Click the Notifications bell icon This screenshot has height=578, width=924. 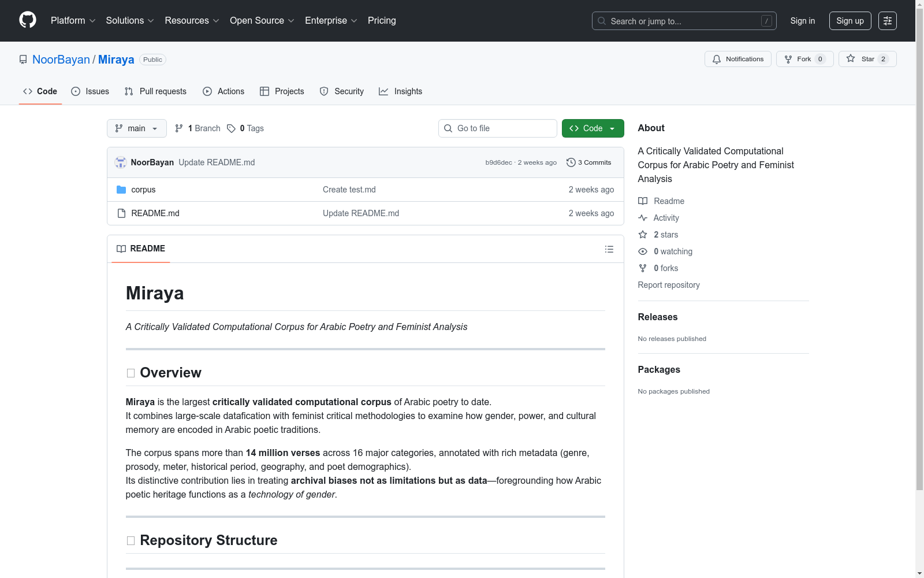pyautogui.click(x=717, y=59)
